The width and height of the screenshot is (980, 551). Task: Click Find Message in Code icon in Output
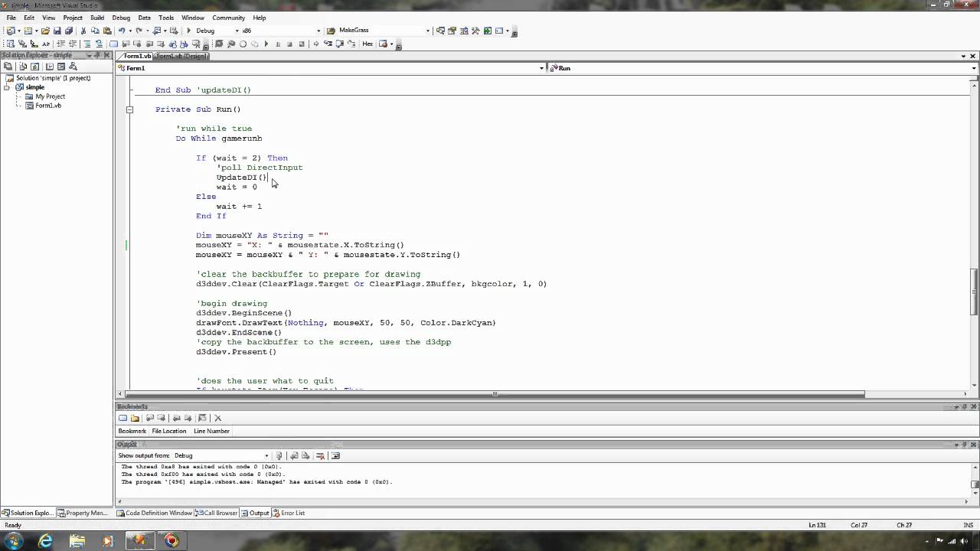[279, 455]
